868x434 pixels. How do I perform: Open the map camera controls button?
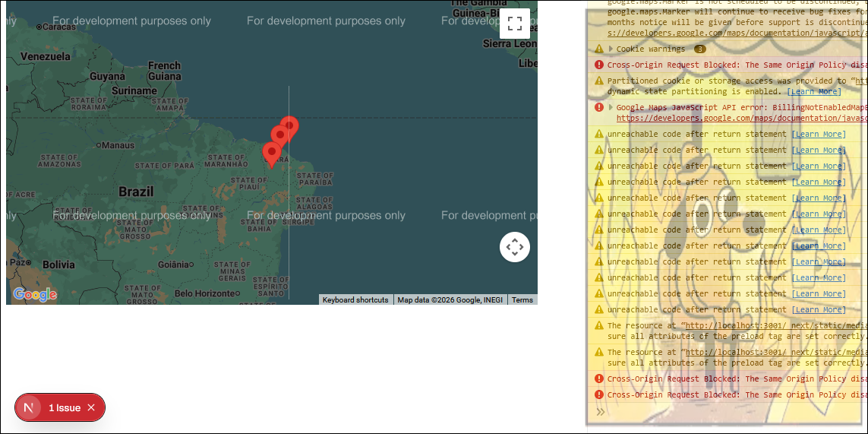point(514,247)
